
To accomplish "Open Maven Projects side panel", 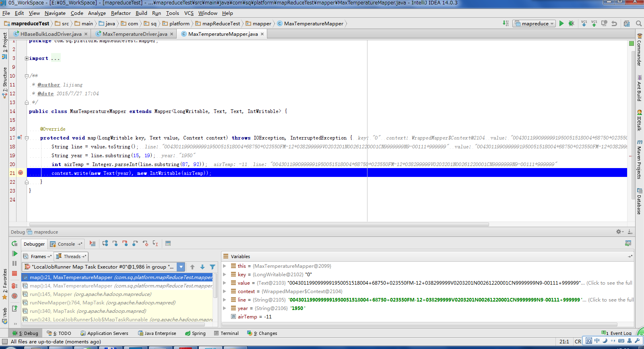I will point(639,159).
